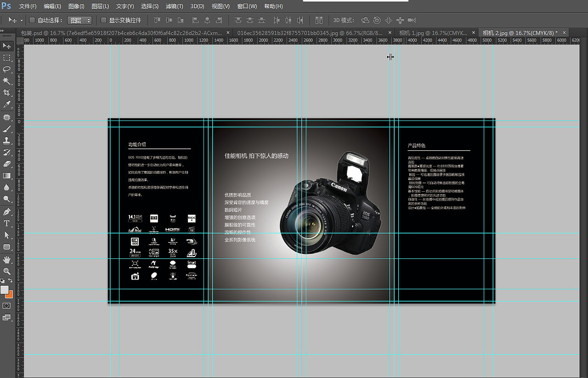Select the Clone Stamp tool
Image resolution: width=588 pixels, height=378 pixels.
point(7,141)
